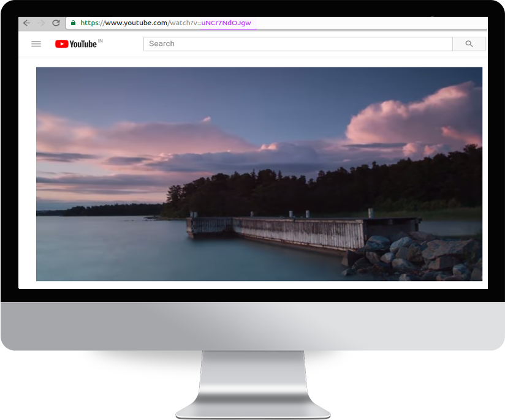This screenshot has width=505, height=420.
Task: Click the green secure padlock icon
Action: [x=73, y=23]
